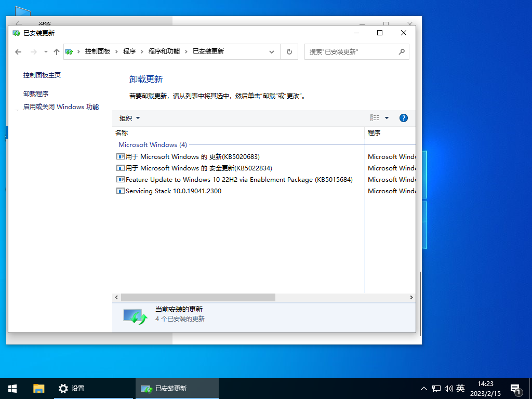Expand the view options dropdown arrow
The height and width of the screenshot is (399, 532).
387,118
